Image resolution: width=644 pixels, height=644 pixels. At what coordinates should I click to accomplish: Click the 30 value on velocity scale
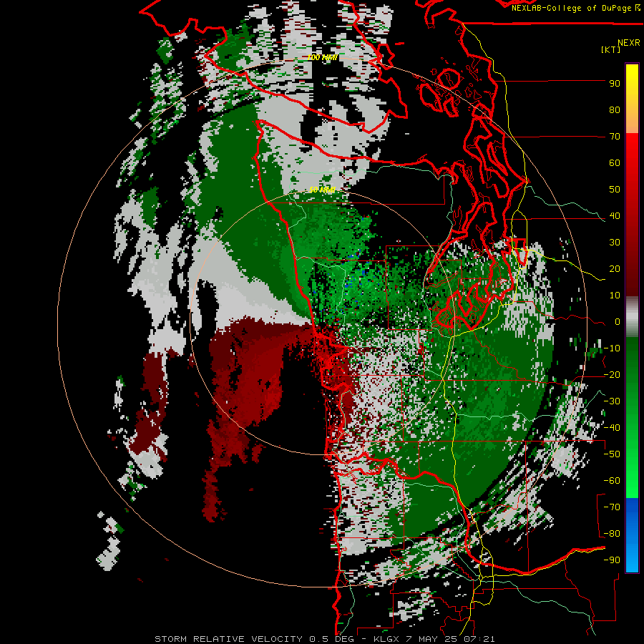point(615,243)
